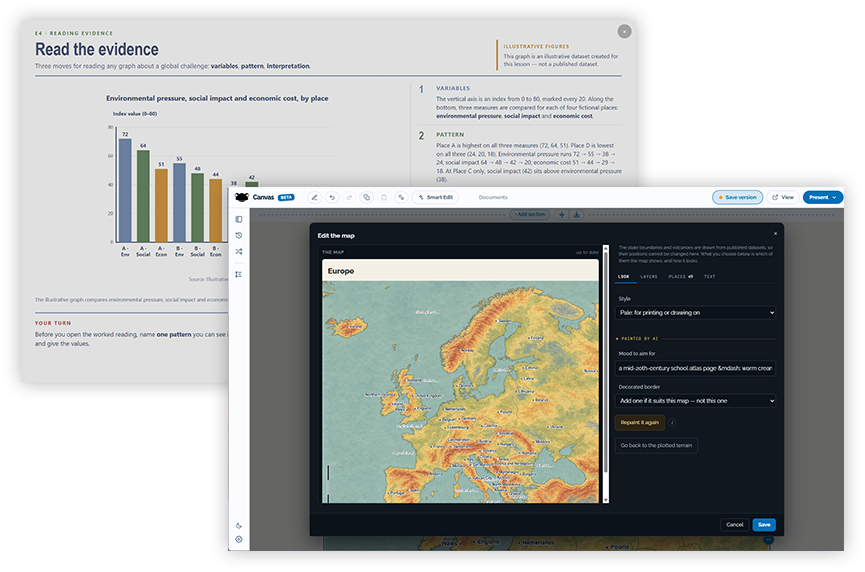Undo the last action
Screen dimensions: 865x572
pos(332,197)
